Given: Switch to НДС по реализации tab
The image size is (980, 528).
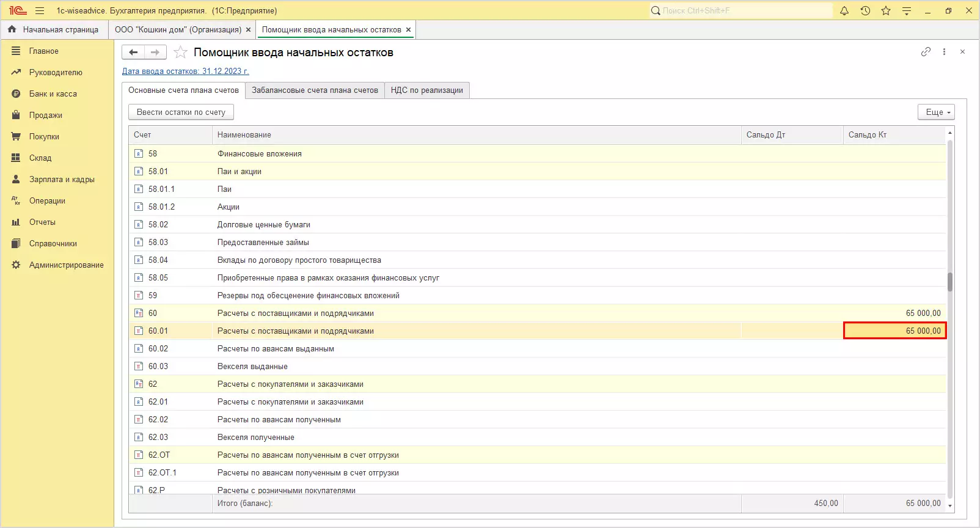Looking at the screenshot, I should [426, 90].
